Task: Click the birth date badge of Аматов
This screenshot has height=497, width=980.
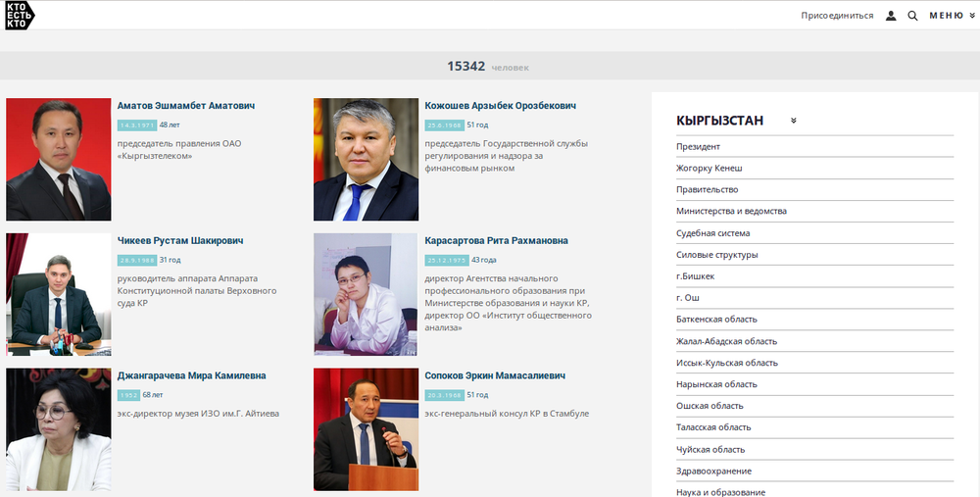Action: [137, 125]
